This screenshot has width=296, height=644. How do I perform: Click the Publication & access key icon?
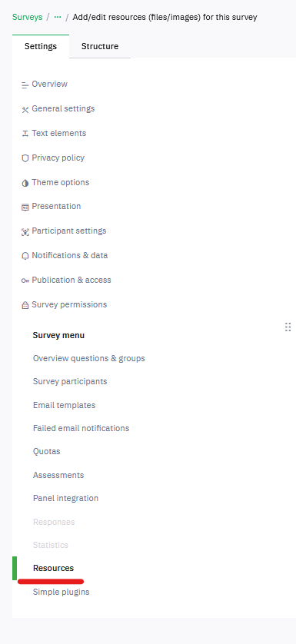[x=25, y=281]
